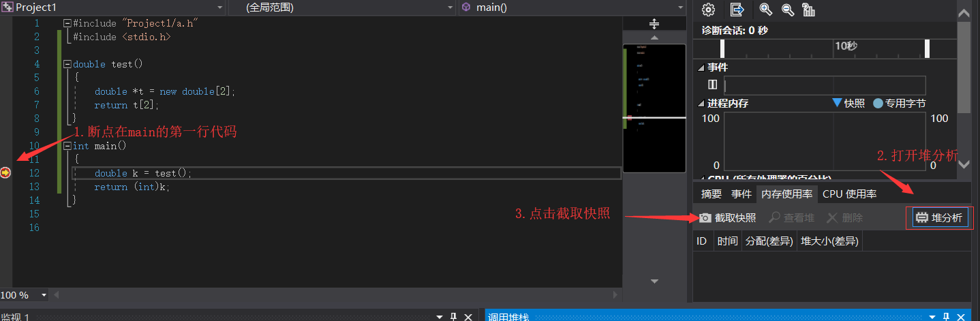Click the export diagnostics report icon

737,10
